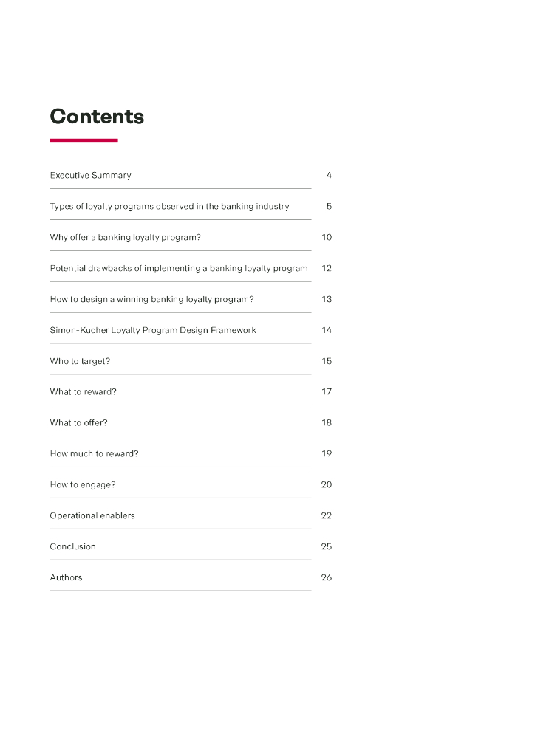Select page number 26 beside Authors
535x756 pixels.
(327, 578)
